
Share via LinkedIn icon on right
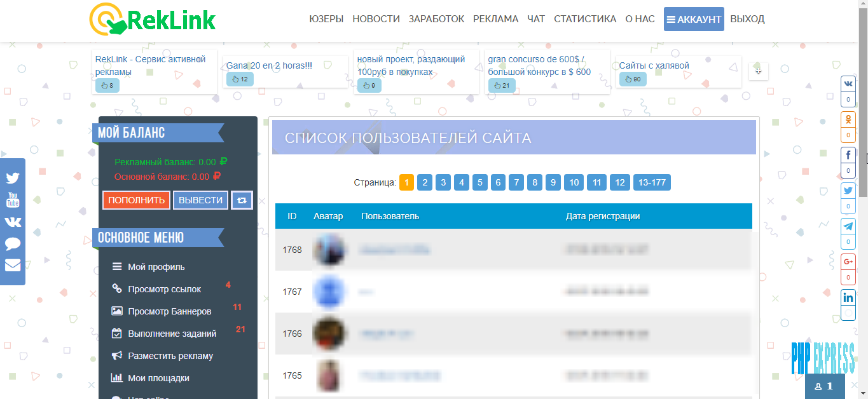pyautogui.click(x=848, y=297)
